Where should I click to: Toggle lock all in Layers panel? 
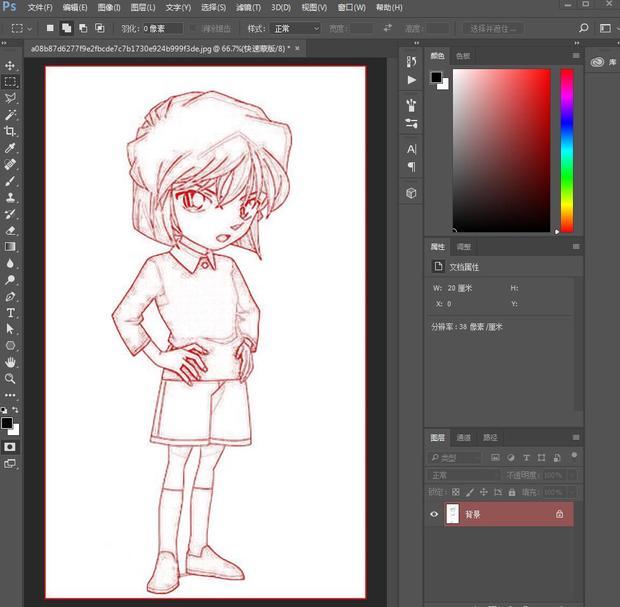[x=512, y=492]
